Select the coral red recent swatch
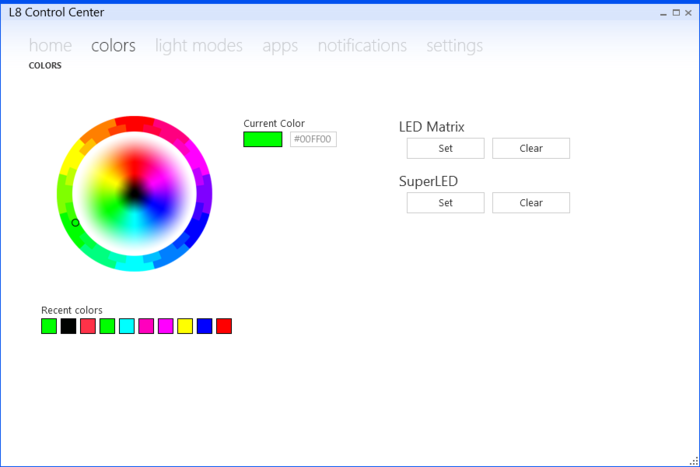The image size is (700, 467). click(88, 326)
